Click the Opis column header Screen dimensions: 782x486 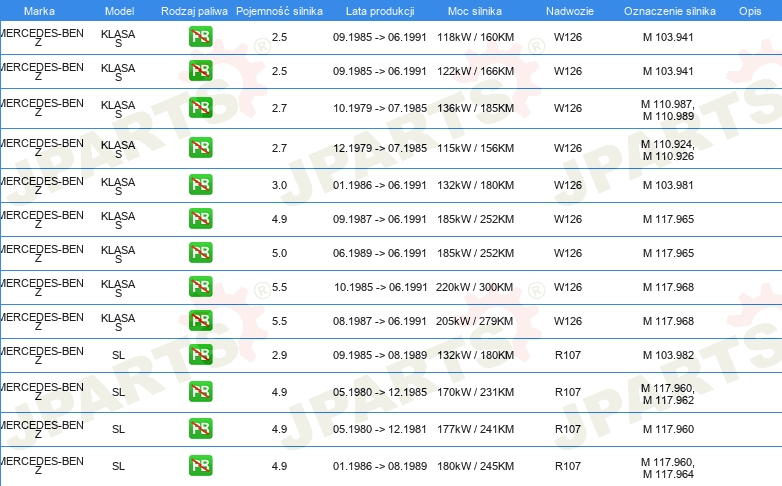(x=750, y=11)
